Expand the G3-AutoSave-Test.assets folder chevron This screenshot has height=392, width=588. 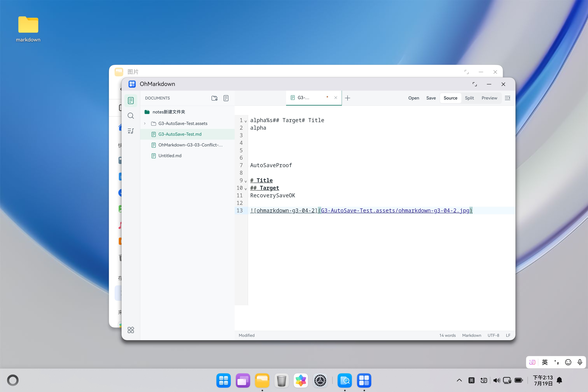click(145, 123)
